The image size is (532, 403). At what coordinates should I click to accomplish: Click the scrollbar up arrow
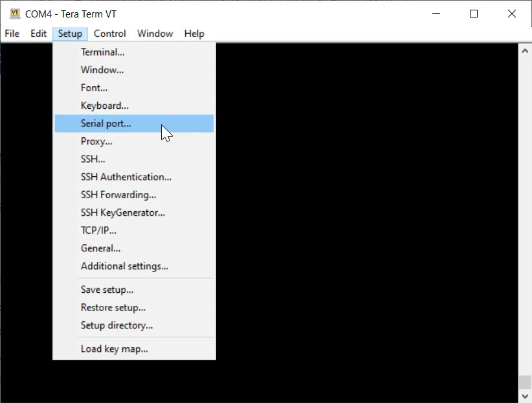[525, 50]
